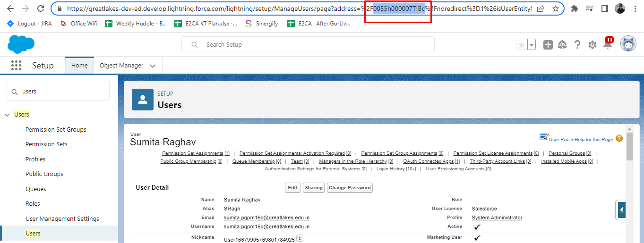Click the Change Password button
The image size is (644, 243).
click(350, 187)
